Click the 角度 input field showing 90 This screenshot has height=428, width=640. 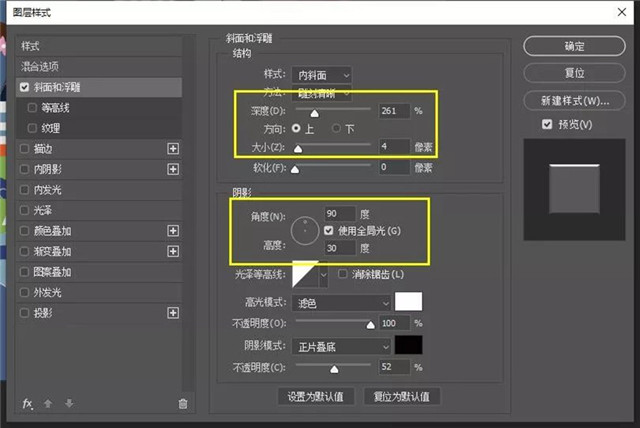tap(338, 213)
